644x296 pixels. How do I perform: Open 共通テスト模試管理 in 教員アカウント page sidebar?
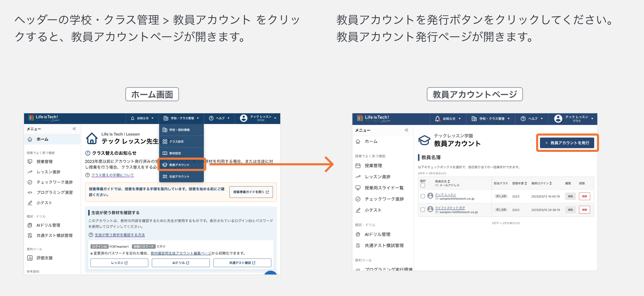pos(379,246)
